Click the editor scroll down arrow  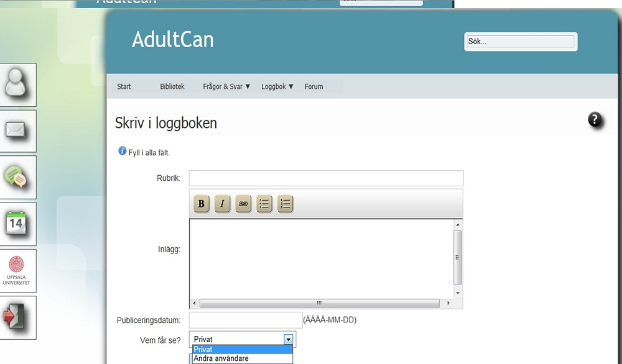(458, 293)
